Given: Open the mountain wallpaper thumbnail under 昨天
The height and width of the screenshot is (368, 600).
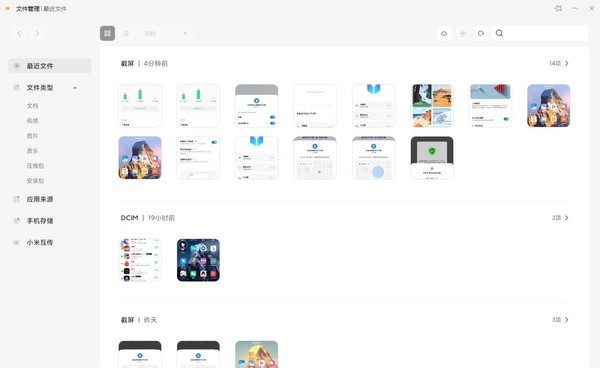Looking at the screenshot, I should pyautogui.click(x=256, y=354).
